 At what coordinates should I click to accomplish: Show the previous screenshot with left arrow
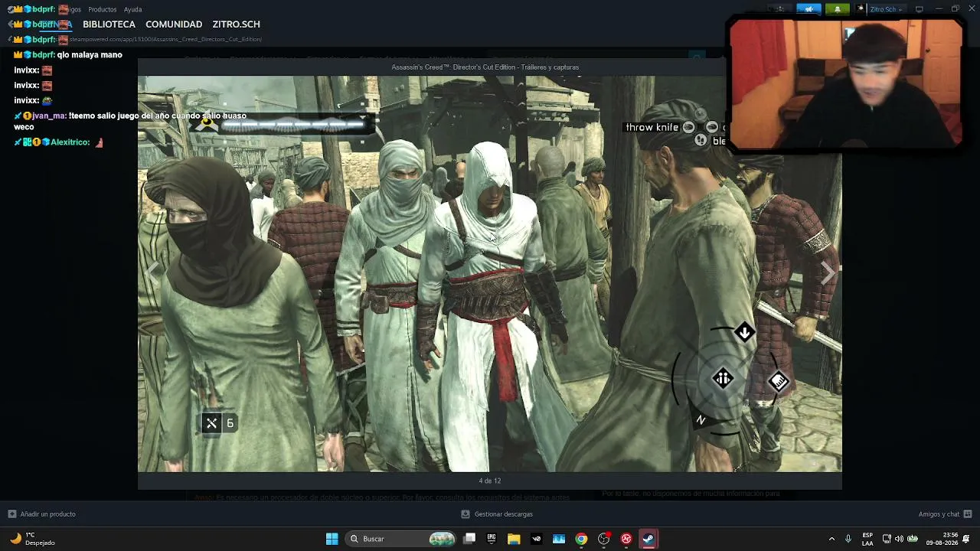(153, 272)
